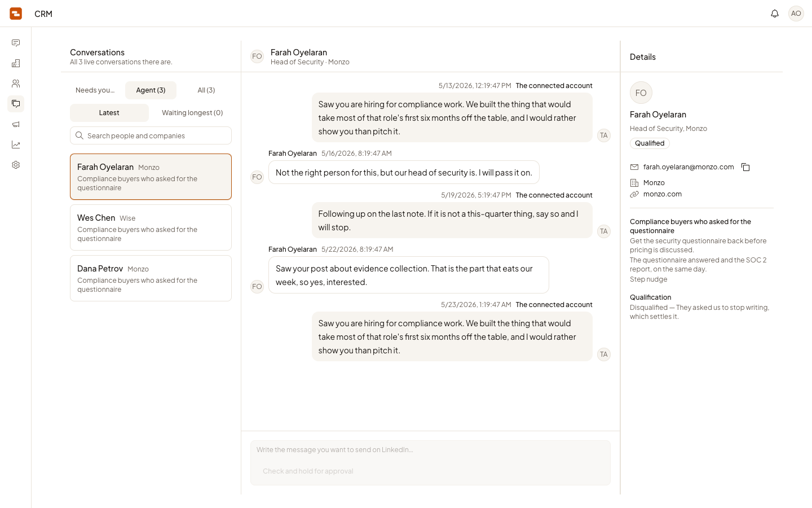Screen dimensions: 812x508
Task: Open the notifications bell
Action: point(775,14)
